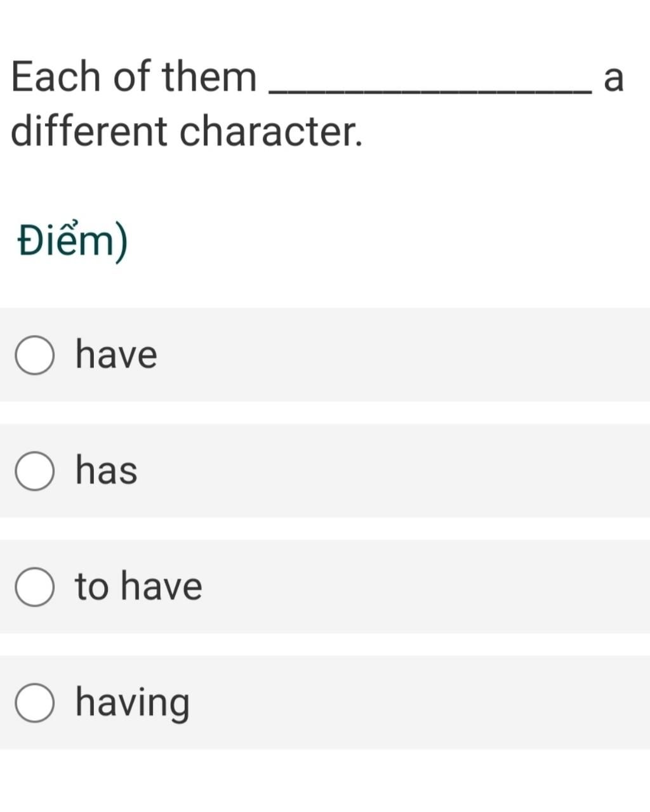Click the "to have" answer label
The height and width of the screenshot is (812, 650).
click(138, 586)
